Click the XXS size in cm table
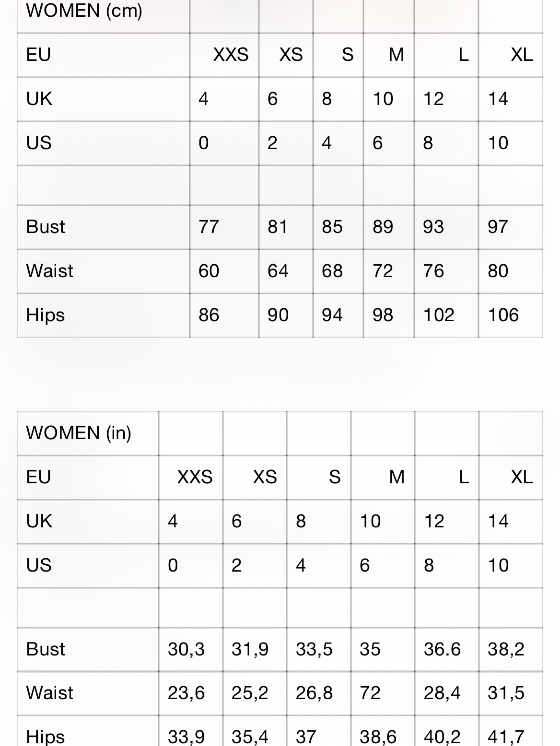560x746 pixels. (x=231, y=55)
